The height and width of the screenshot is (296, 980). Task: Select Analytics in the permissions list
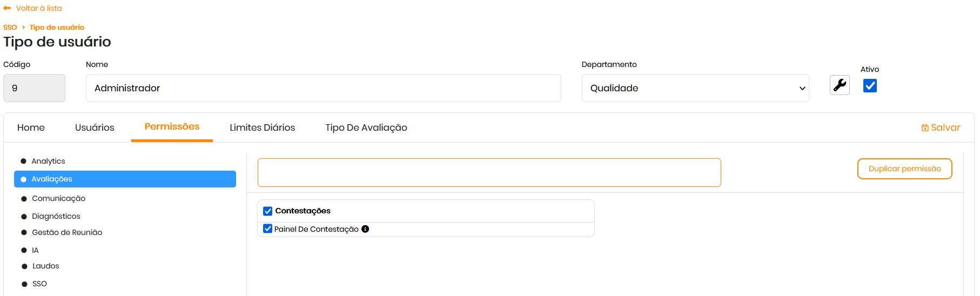pyautogui.click(x=48, y=161)
